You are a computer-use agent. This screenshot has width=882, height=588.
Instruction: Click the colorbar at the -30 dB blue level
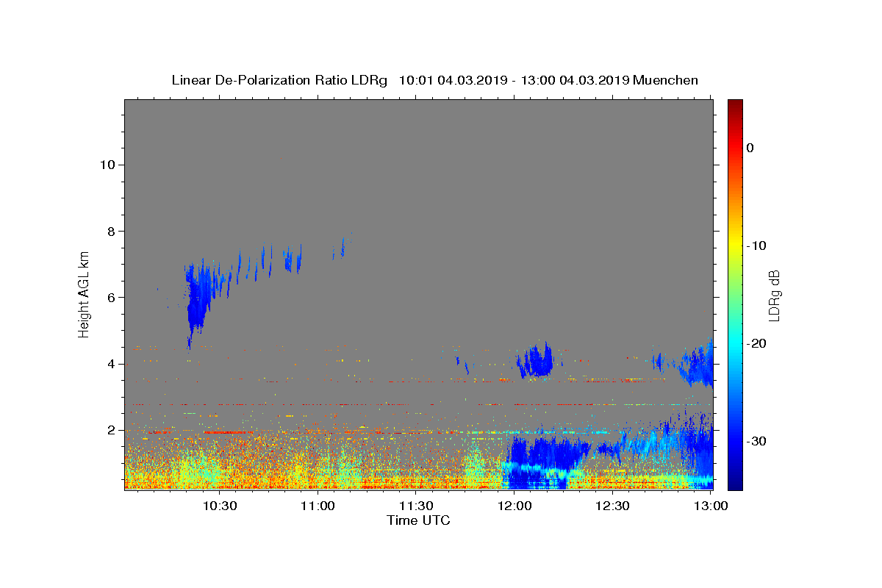pos(735,441)
